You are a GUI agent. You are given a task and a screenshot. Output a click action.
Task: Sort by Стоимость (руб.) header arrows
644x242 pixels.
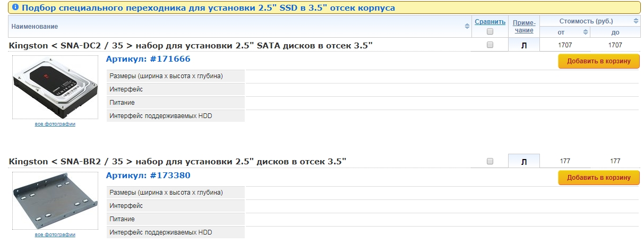[636, 21]
